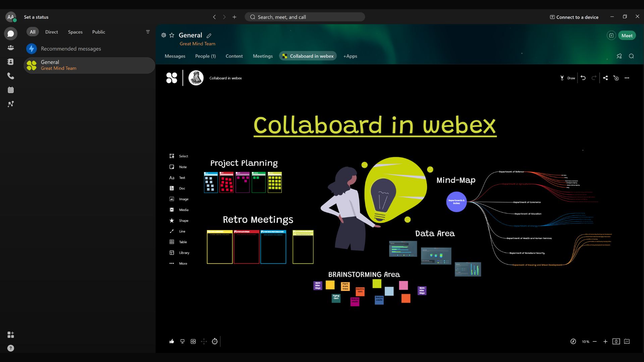Click the Share board icon in toolbar
Screen dimensions: 644x362
tap(605, 78)
